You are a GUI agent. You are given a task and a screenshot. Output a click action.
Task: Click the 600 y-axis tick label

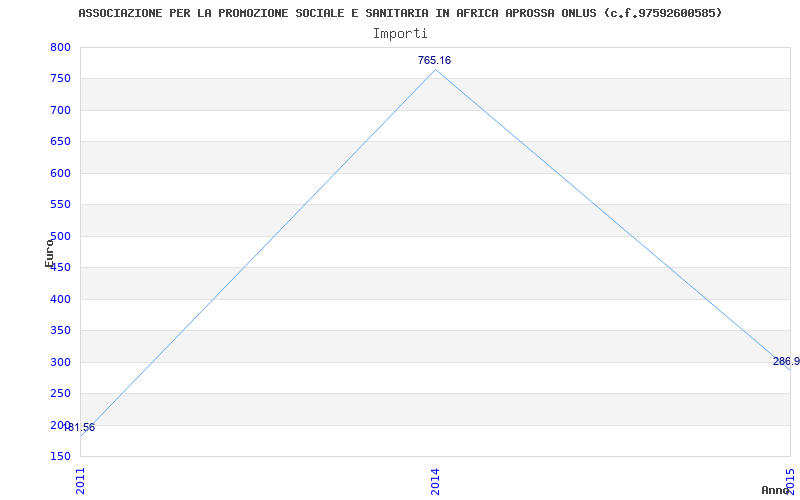pyautogui.click(x=60, y=173)
